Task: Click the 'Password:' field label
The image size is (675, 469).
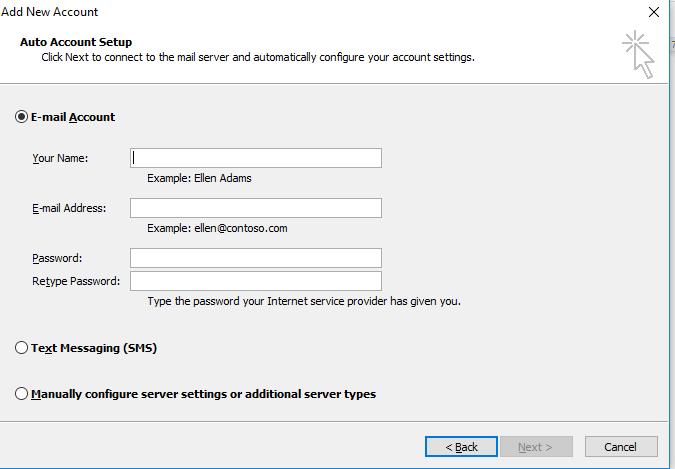Action: pos(57,258)
